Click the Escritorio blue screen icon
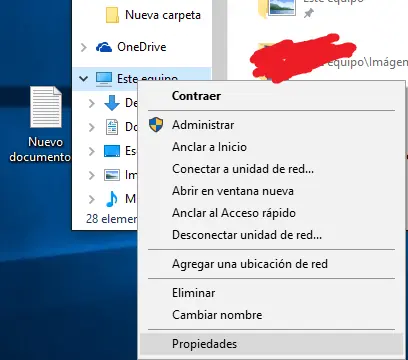The image size is (408, 360). click(112, 151)
